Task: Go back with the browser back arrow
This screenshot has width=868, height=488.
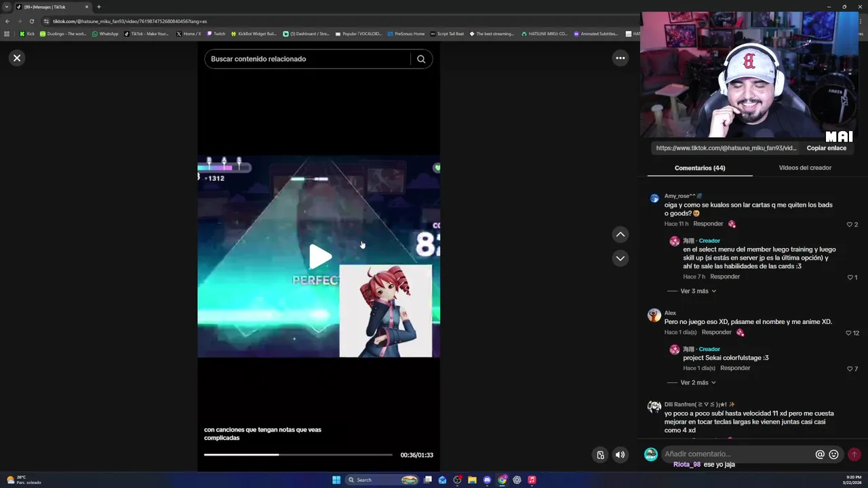Action: pos(7,21)
